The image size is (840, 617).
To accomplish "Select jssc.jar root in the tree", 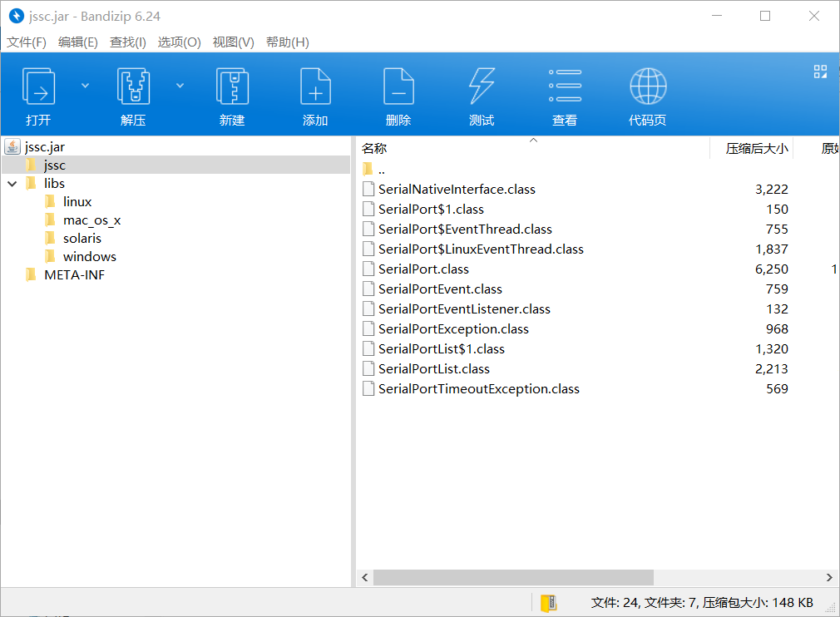I will pyautogui.click(x=44, y=146).
